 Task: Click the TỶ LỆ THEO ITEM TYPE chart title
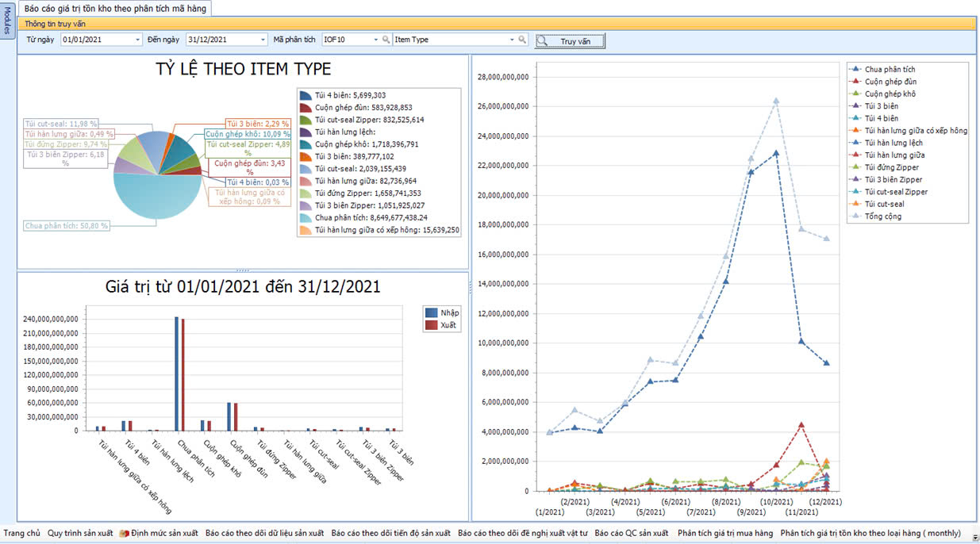click(244, 69)
